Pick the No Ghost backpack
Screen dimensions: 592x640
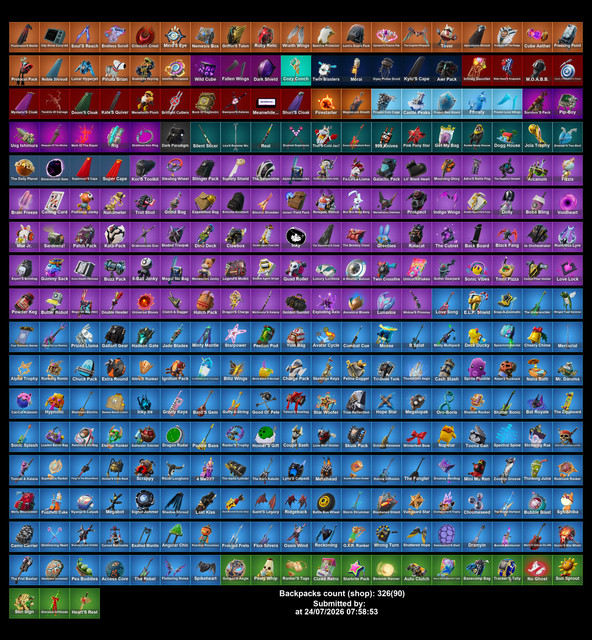(x=538, y=570)
